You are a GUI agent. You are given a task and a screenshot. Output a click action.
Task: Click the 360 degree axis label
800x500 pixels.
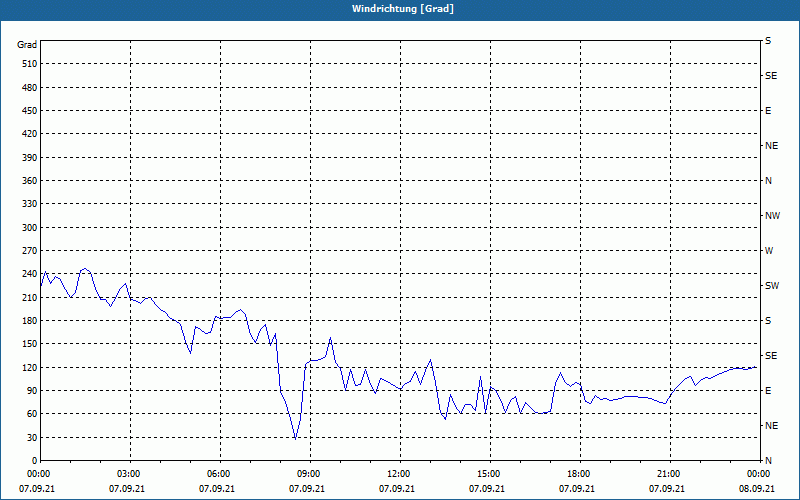click(30, 181)
